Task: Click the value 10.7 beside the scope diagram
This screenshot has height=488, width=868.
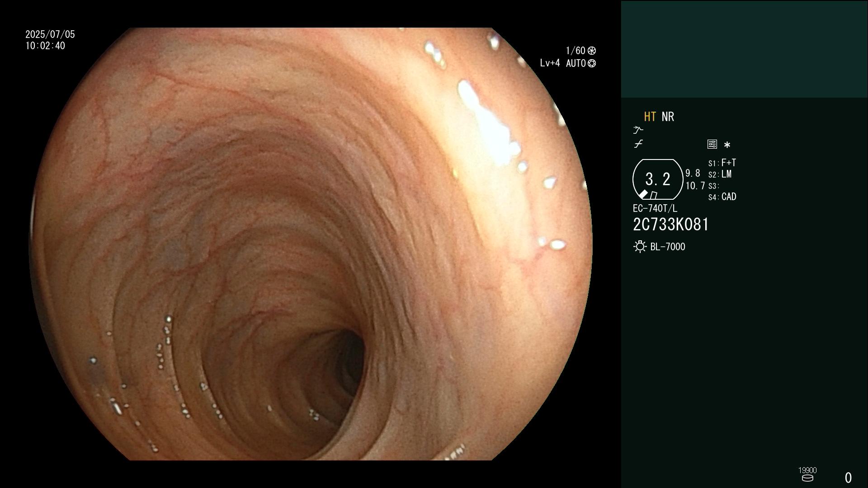Action: pyautogui.click(x=695, y=186)
